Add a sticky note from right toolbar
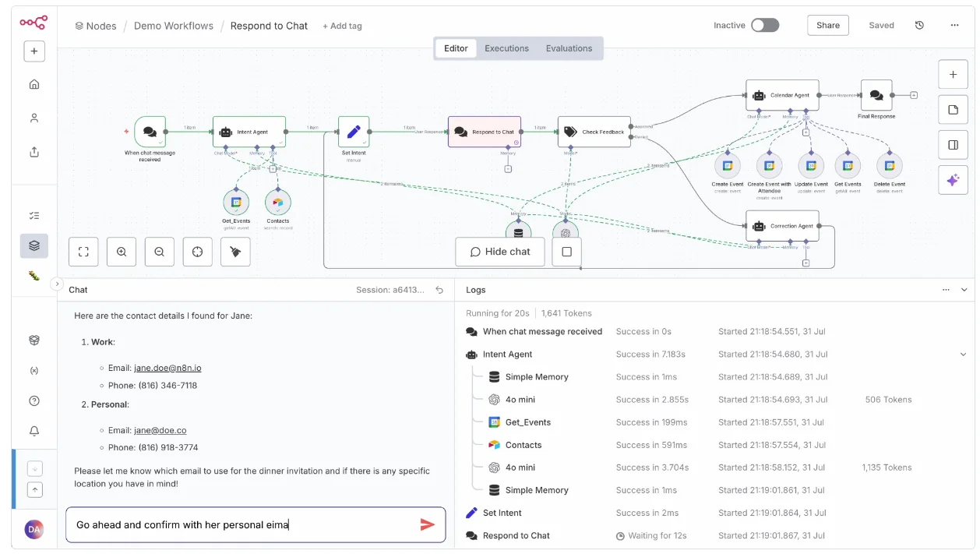This screenshot has height=554, width=980. pyautogui.click(x=953, y=110)
